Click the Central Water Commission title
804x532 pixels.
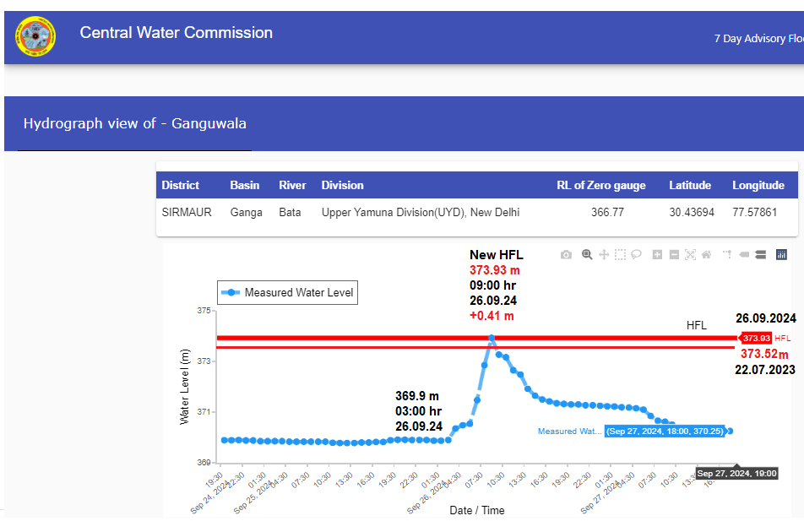[176, 33]
